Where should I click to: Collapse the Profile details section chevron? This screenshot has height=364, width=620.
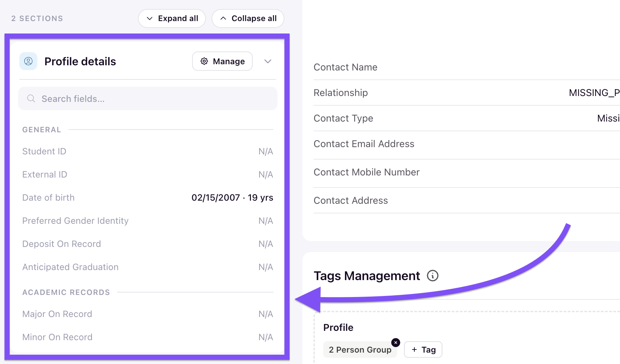[268, 61]
